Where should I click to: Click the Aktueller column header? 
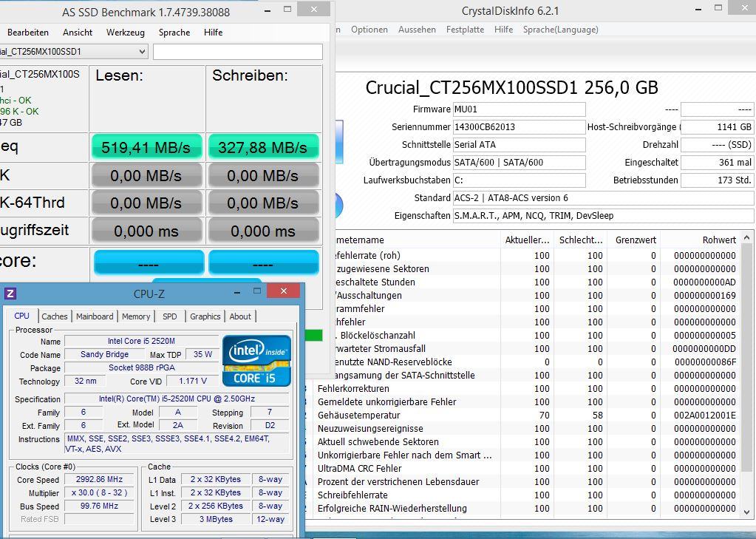[x=527, y=240]
